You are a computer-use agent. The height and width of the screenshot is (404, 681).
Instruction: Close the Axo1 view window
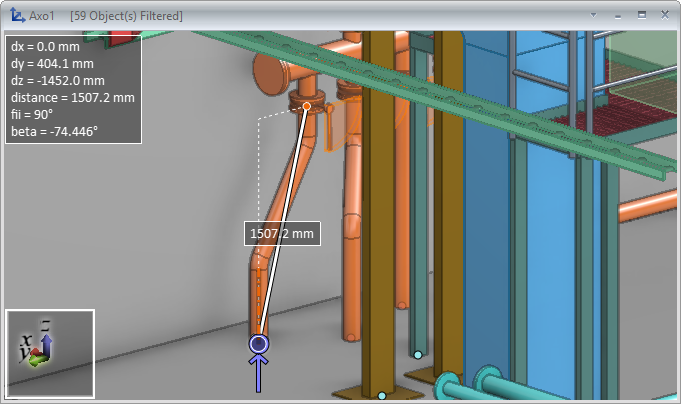tap(664, 16)
